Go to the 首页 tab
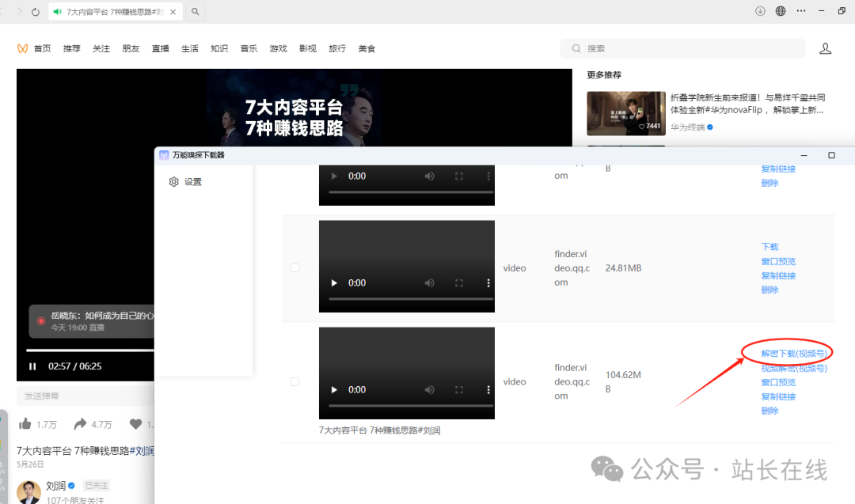This screenshot has width=855, height=504. tap(42, 48)
